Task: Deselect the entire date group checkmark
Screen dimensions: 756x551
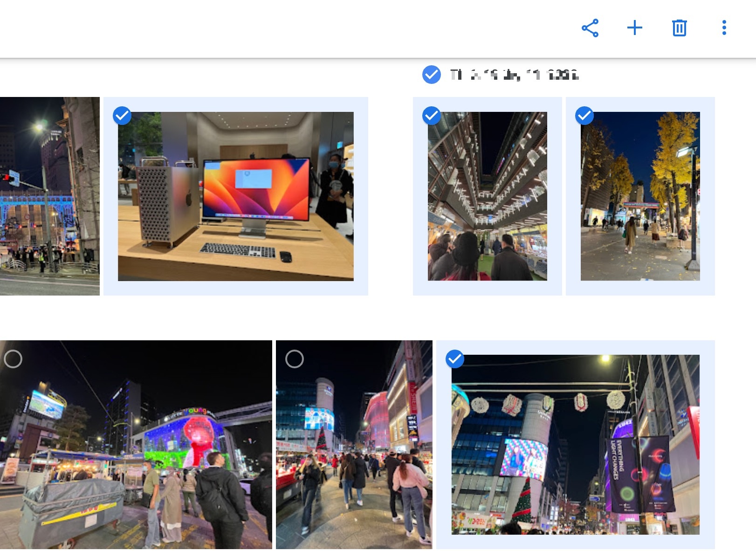Action: tap(431, 73)
